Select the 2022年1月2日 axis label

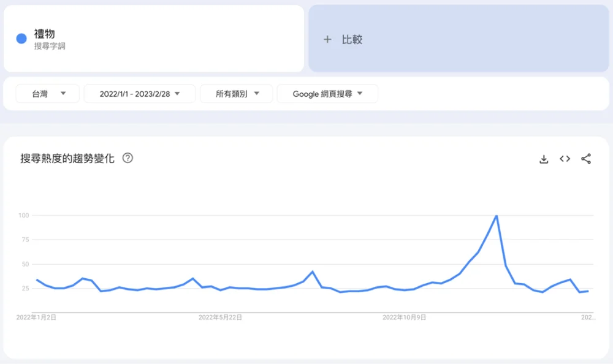click(36, 317)
